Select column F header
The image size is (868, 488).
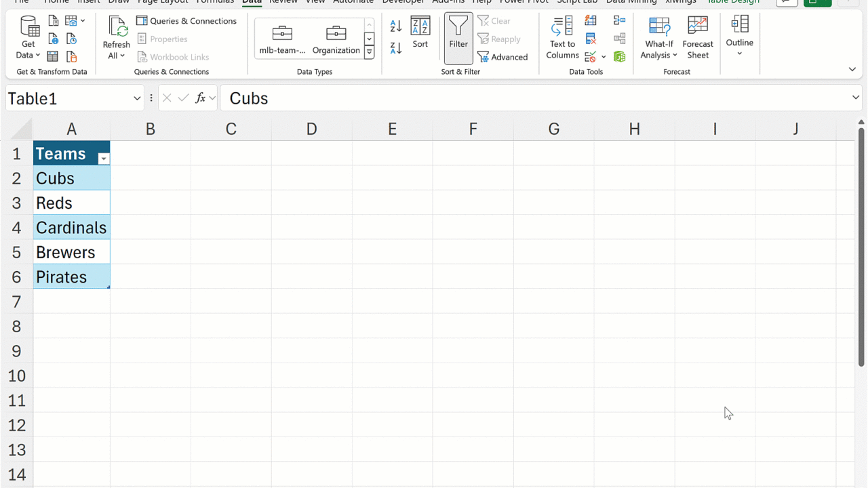coord(473,129)
